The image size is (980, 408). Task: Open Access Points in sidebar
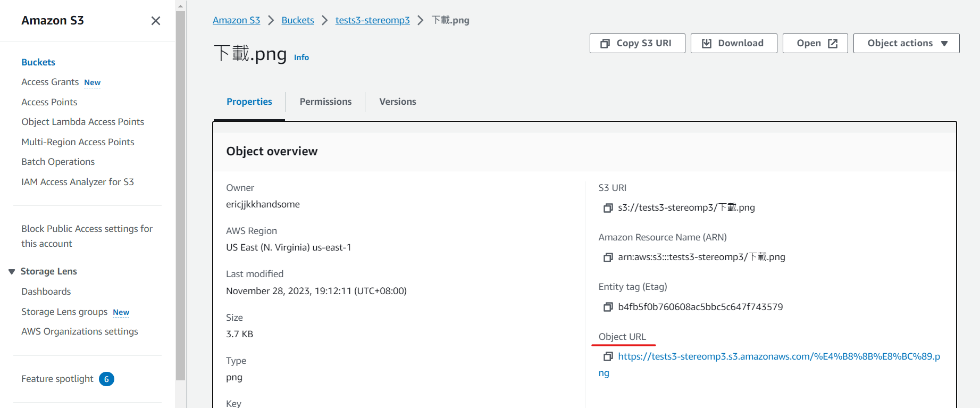tap(49, 102)
